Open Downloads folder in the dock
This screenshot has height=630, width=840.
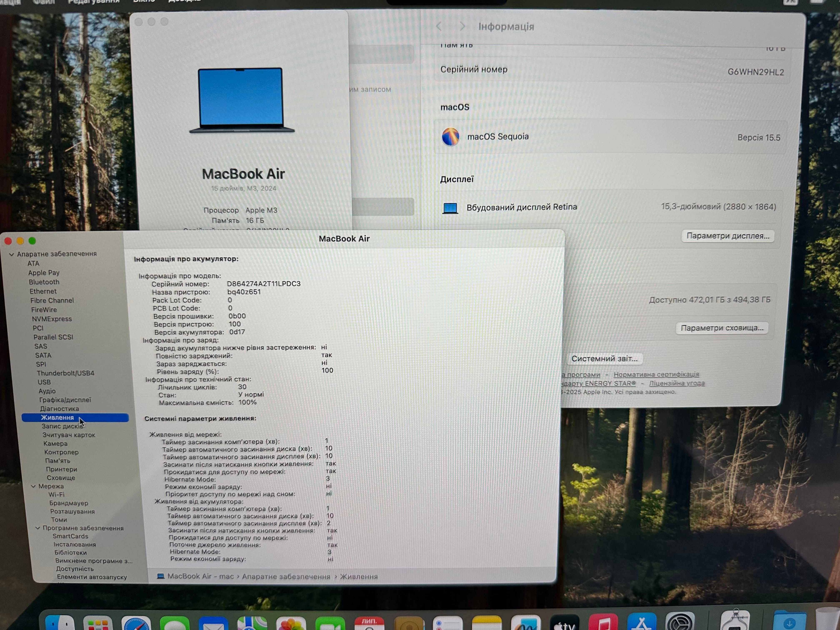click(x=790, y=620)
